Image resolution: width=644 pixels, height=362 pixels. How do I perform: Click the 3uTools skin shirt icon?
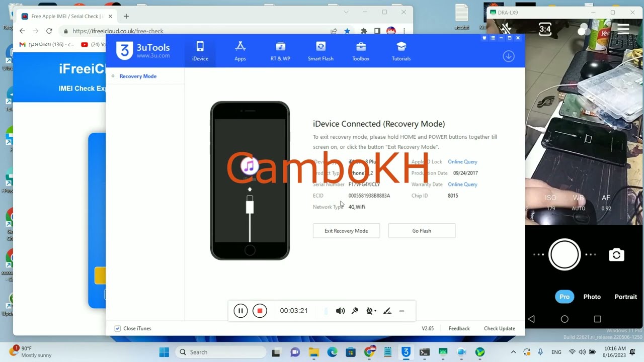pos(485,38)
